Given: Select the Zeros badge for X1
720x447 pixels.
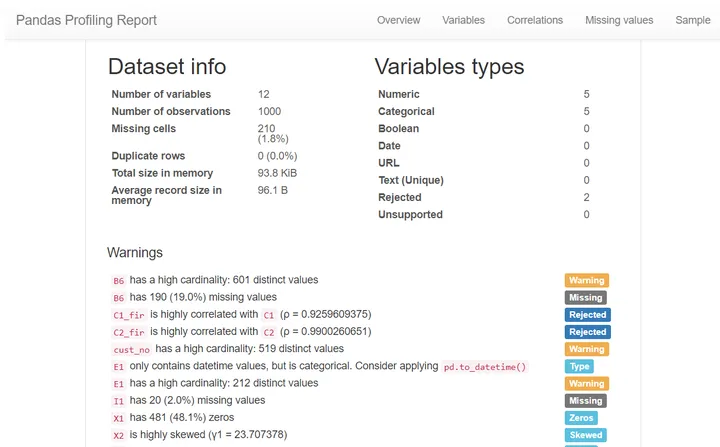Looking at the screenshot, I should (x=582, y=418).
